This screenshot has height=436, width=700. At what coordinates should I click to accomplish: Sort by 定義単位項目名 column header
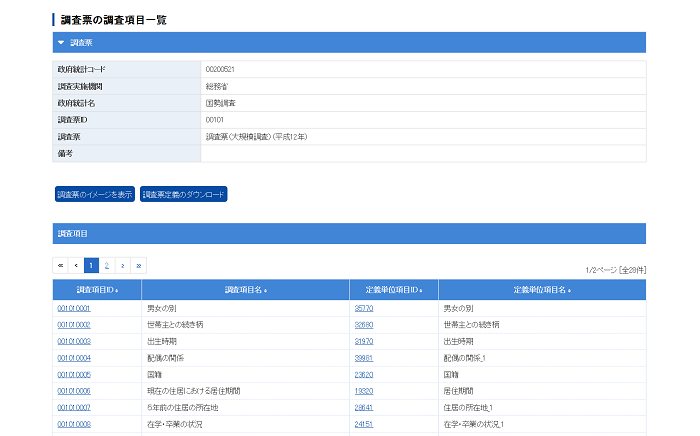pos(542,290)
